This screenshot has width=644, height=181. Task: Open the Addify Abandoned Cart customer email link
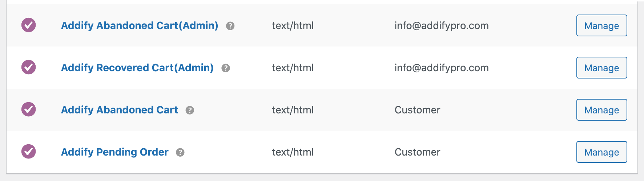(119, 110)
